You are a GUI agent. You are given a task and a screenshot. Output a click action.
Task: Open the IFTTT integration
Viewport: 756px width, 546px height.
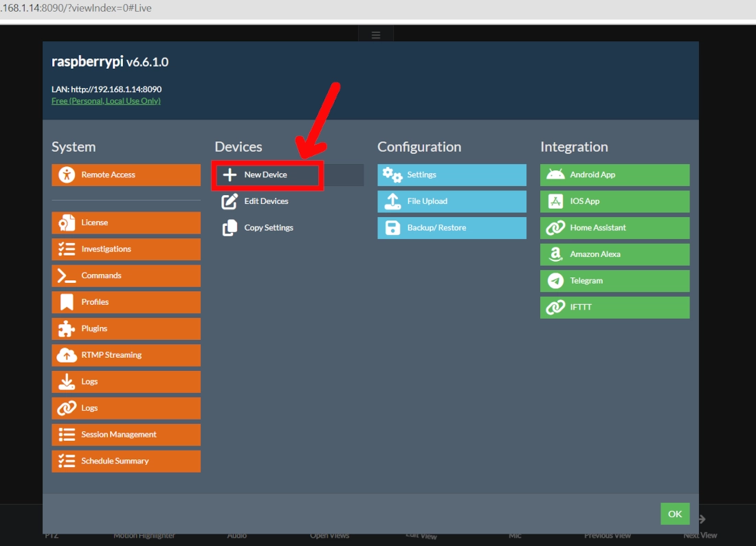pyautogui.click(x=614, y=308)
